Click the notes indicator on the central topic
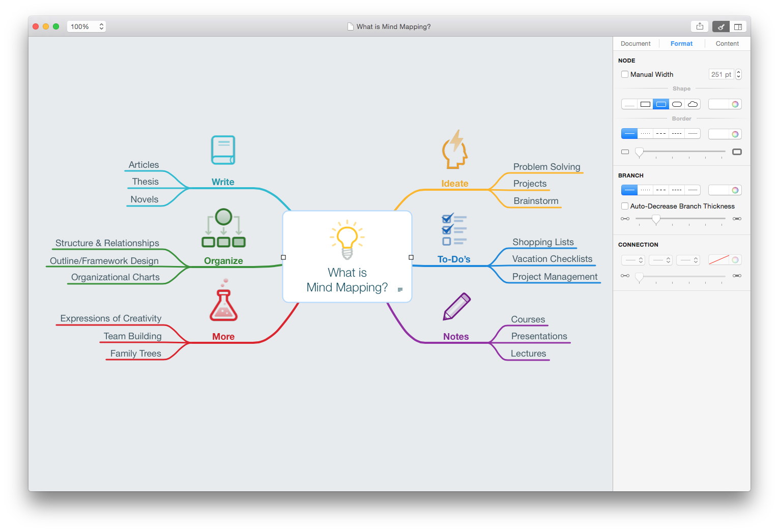Screen dimensions: 779x532 400,289
